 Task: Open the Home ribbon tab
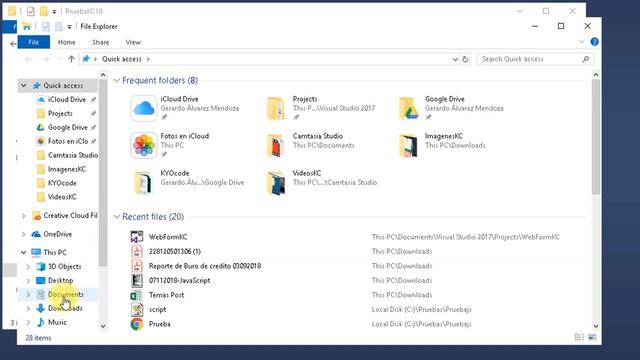(67, 42)
